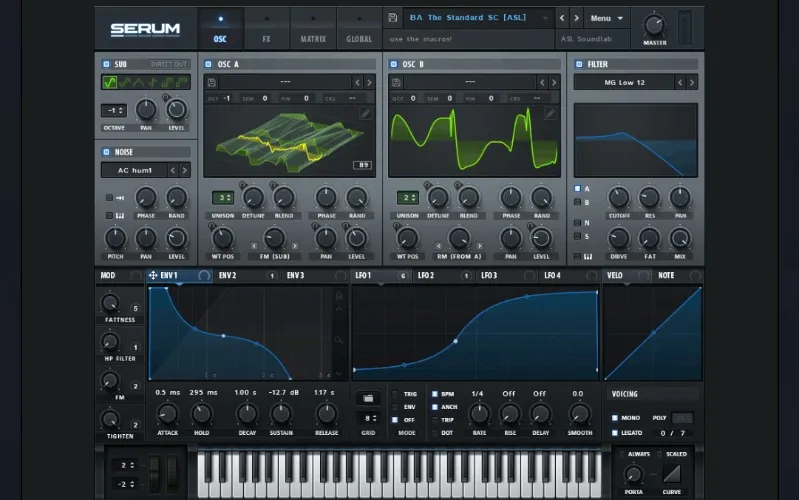Screen dimensions: 799x500
Task: Disable OSC B with its power square
Action: coord(393,64)
